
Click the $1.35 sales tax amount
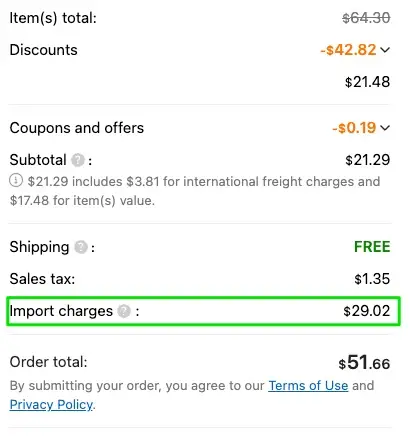coord(372,279)
